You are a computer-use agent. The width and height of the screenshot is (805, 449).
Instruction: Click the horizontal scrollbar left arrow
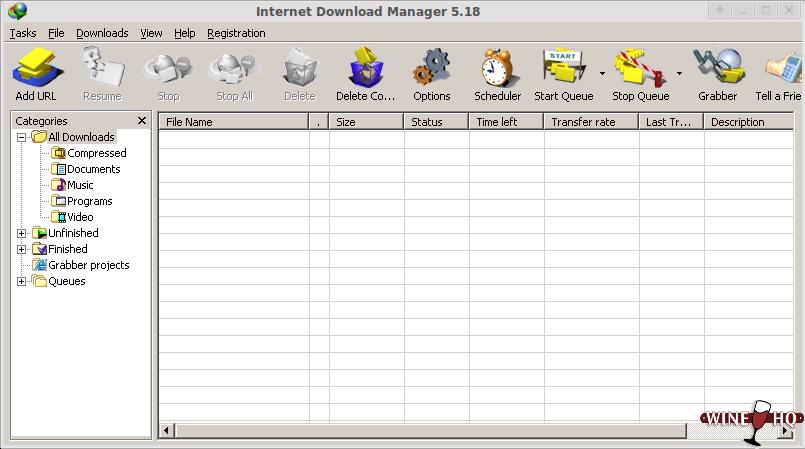166,431
